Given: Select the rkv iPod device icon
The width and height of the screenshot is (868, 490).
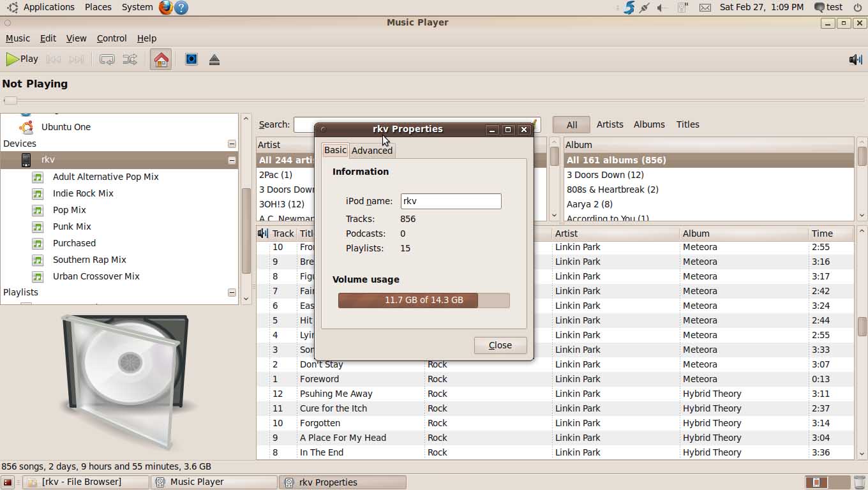Looking at the screenshot, I should tap(26, 160).
